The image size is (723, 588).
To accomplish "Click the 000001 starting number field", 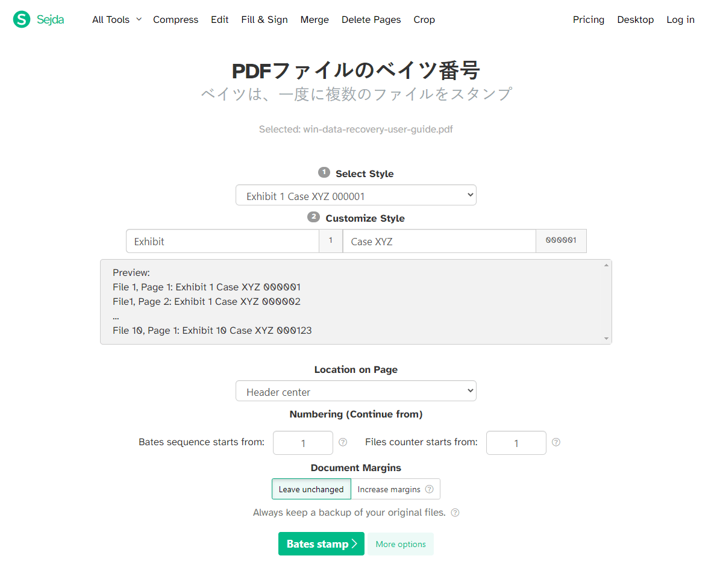I will [x=561, y=240].
